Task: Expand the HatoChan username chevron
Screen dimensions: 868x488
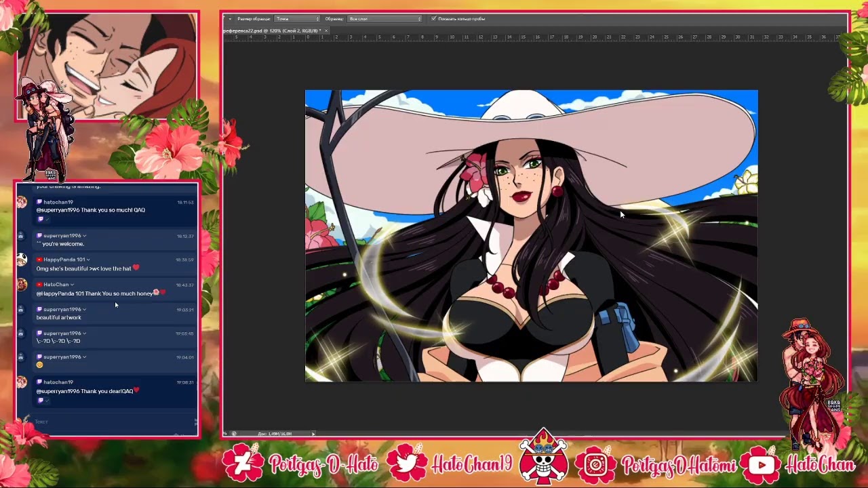Action: (x=72, y=285)
